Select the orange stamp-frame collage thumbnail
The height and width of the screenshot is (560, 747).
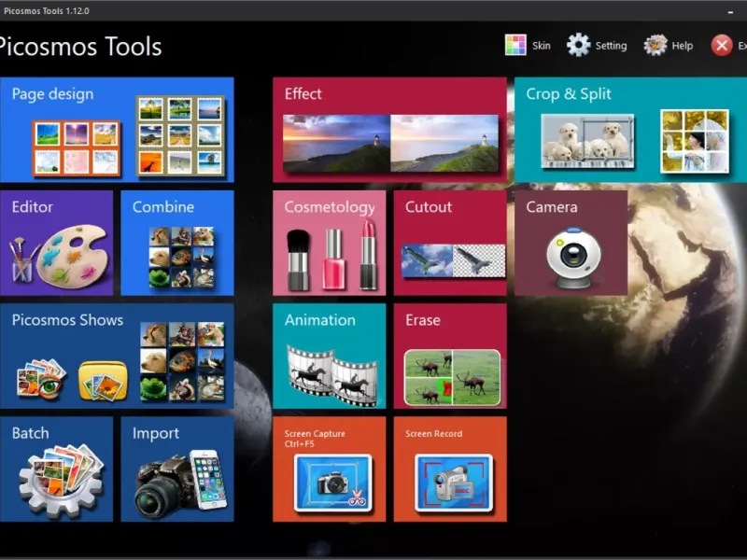pyautogui.click(x=77, y=148)
